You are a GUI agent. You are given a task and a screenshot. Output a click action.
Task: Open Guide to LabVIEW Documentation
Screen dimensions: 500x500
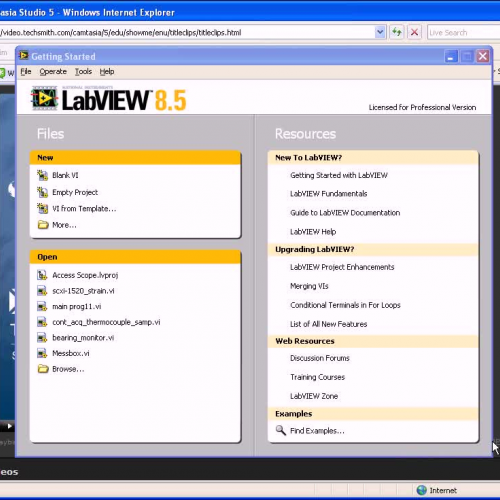click(345, 213)
